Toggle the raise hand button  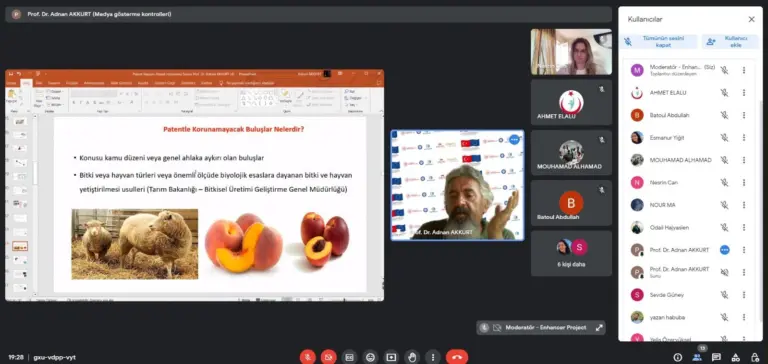[x=412, y=357]
